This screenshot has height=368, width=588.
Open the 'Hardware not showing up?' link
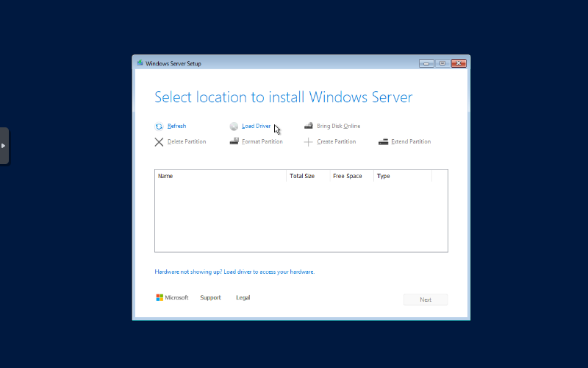(x=234, y=272)
